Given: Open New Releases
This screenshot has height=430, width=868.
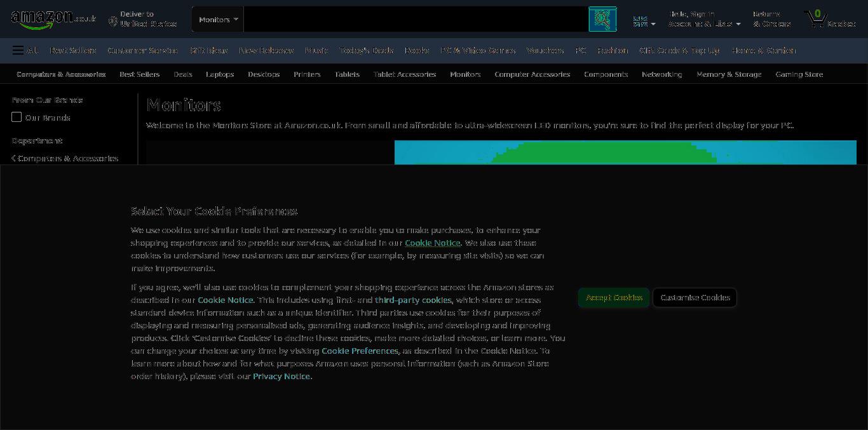Looking at the screenshot, I should coord(266,50).
